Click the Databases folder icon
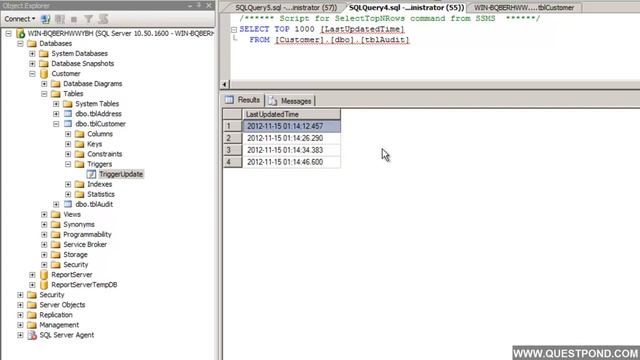The height and width of the screenshot is (360, 640). point(32,43)
